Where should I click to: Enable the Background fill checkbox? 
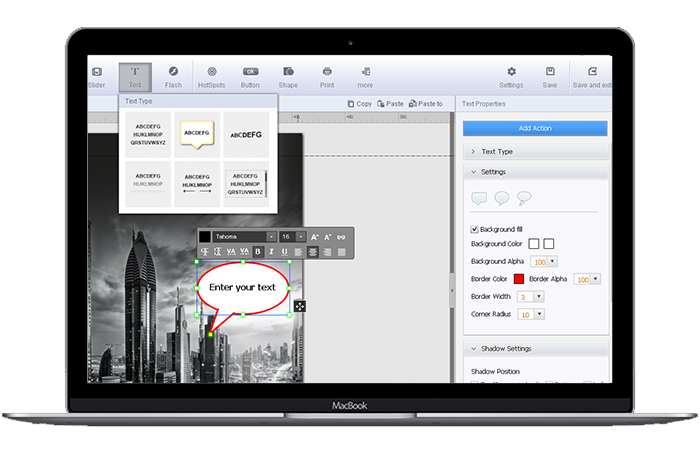[x=475, y=229]
